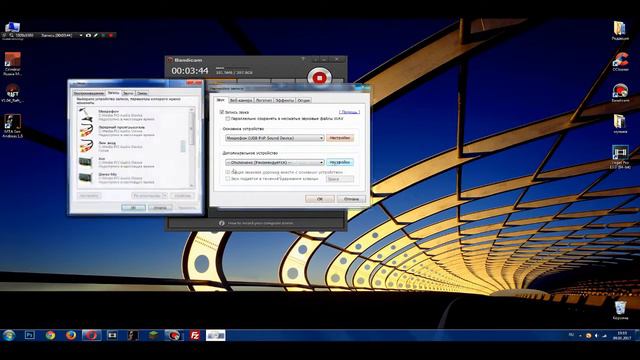Viewport: 640px width, 360px height.
Task: Click the volume speaker icon in system tray
Action: (596, 336)
